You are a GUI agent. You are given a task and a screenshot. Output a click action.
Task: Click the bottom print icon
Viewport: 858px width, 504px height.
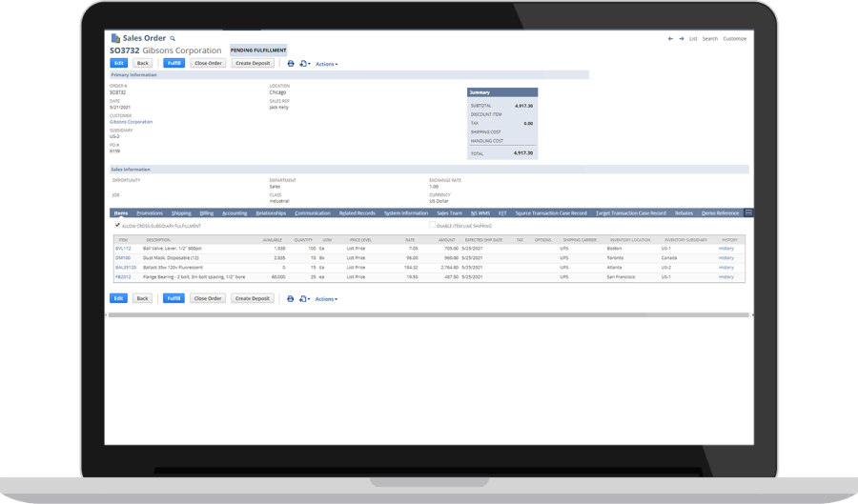(x=291, y=298)
